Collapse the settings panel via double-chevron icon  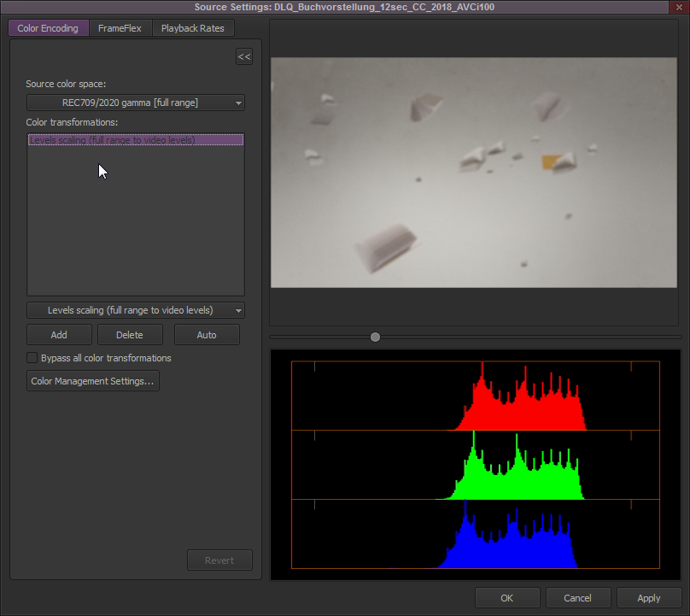point(244,56)
